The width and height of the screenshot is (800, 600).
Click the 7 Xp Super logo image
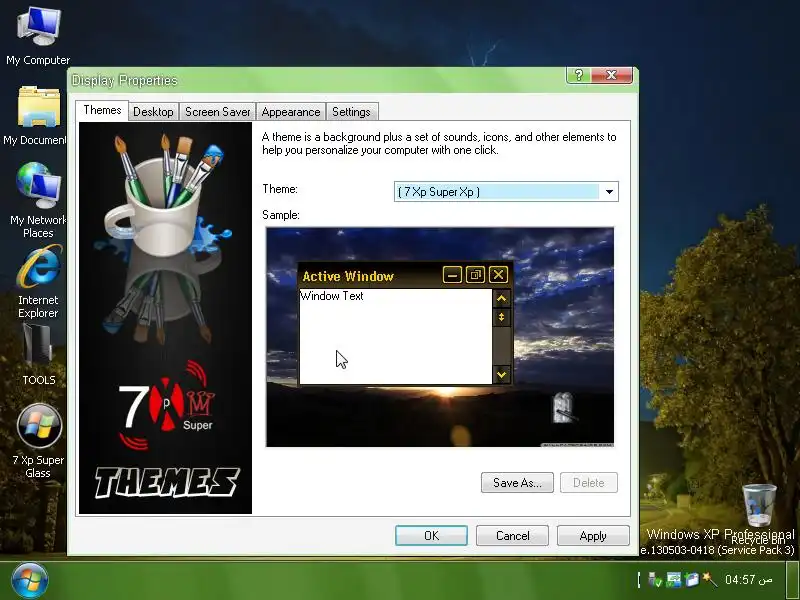pyautogui.click(x=167, y=404)
